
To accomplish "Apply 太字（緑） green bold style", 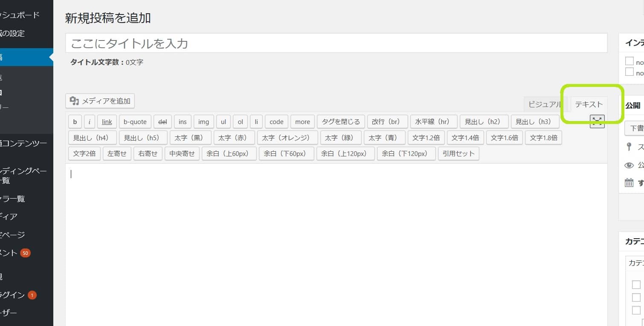I will click(x=341, y=138).
